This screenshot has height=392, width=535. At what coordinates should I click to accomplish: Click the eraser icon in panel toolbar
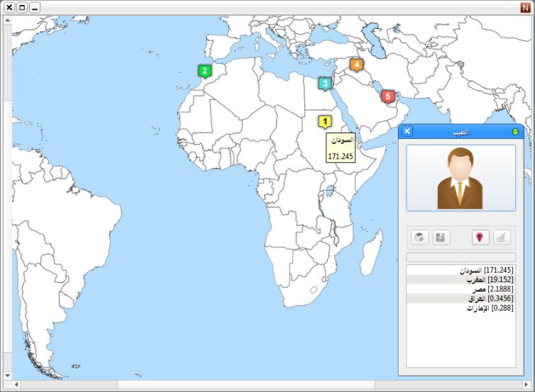point(502,237)
